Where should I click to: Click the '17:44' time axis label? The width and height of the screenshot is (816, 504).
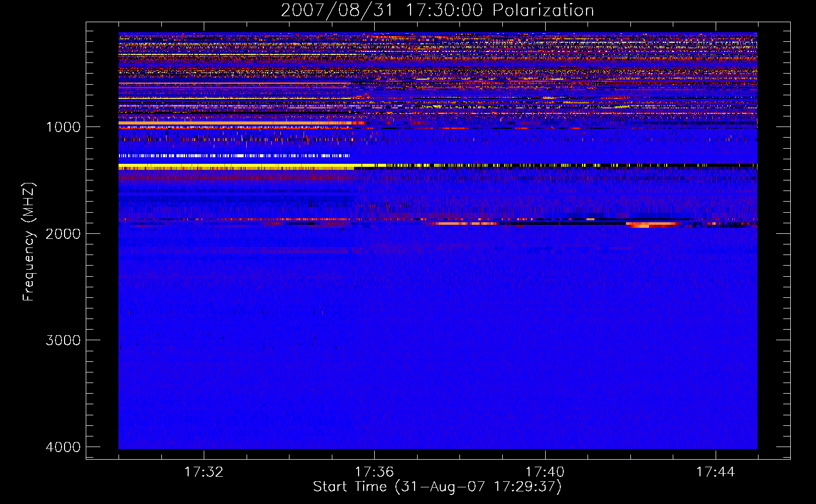[x=716, y=472]
